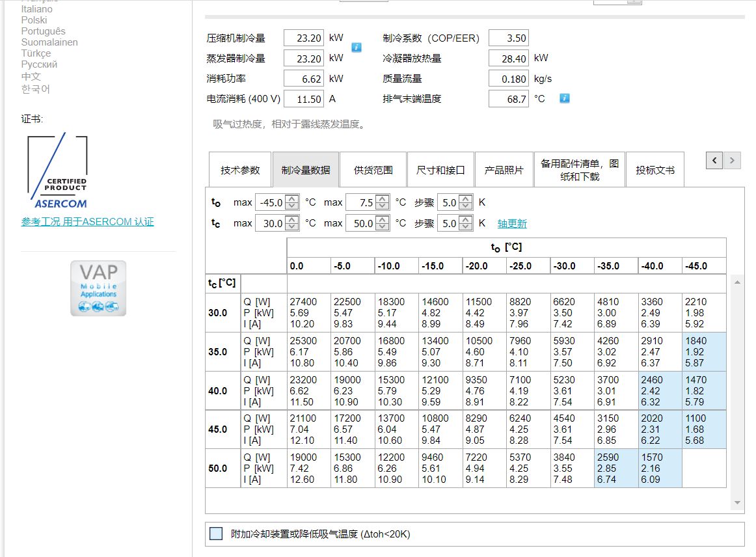Image resolution: width=756 pixels, height=557 pixels.
Task: Increase the tc 步骤 value
Action: pos(465,219)
